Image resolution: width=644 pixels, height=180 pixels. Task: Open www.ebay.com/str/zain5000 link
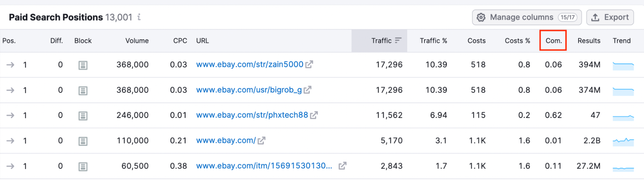tap(250, 65)
